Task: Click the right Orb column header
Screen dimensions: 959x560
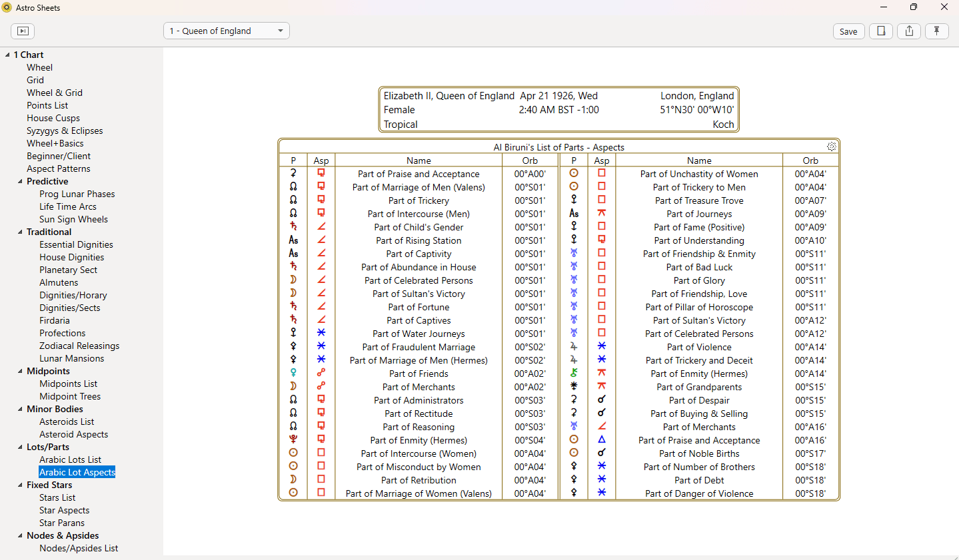Action: [x=810, y=160]
